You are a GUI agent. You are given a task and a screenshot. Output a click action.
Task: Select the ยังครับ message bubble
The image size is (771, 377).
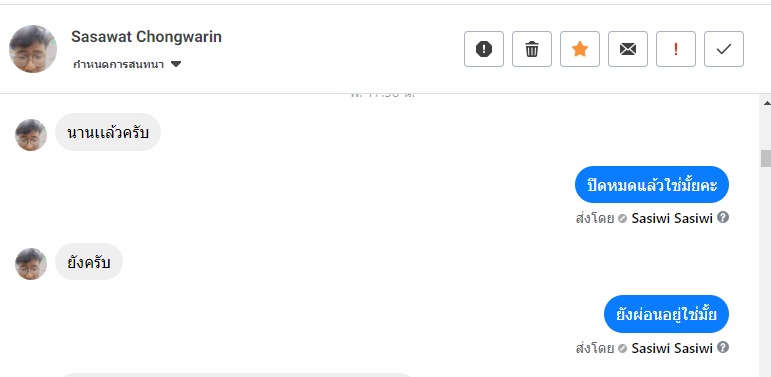pyautogui.click(x=89, y=261)
